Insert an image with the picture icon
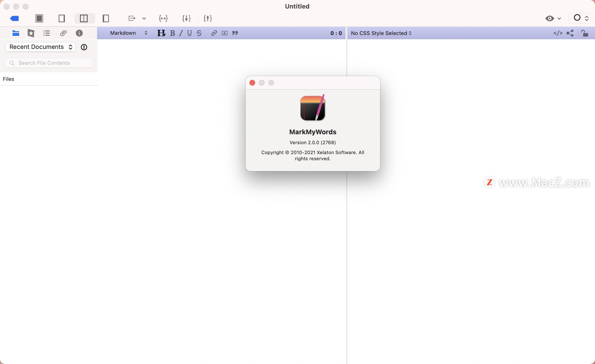Screen dimensions: 595x364 point(225,33)
